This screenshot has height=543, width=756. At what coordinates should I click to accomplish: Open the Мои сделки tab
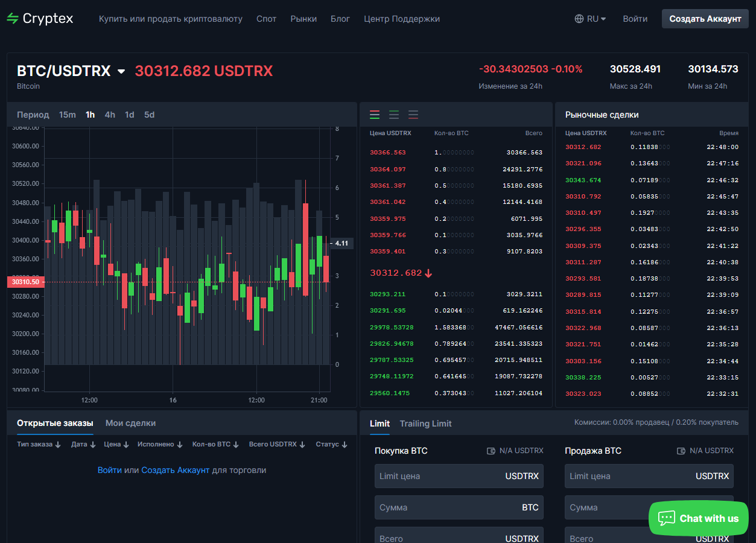[x=130, y=423]
